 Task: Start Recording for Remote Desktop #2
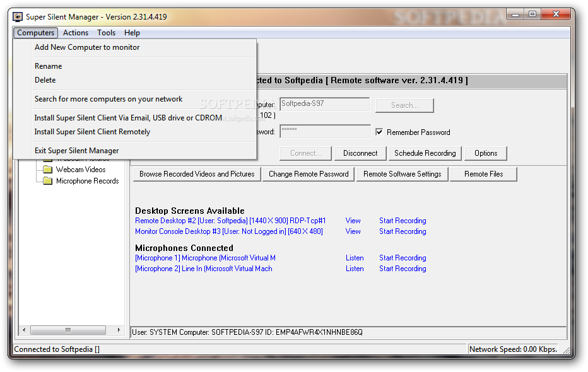pyautogui.click(x=403, y=221)
